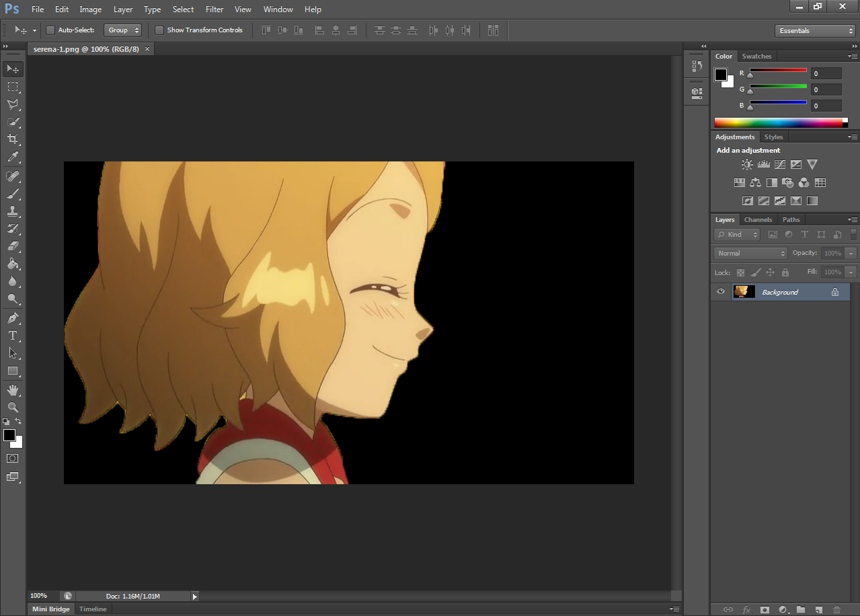Click the 100% zoom level field
The image size is (860, 616).
[43, 596]
